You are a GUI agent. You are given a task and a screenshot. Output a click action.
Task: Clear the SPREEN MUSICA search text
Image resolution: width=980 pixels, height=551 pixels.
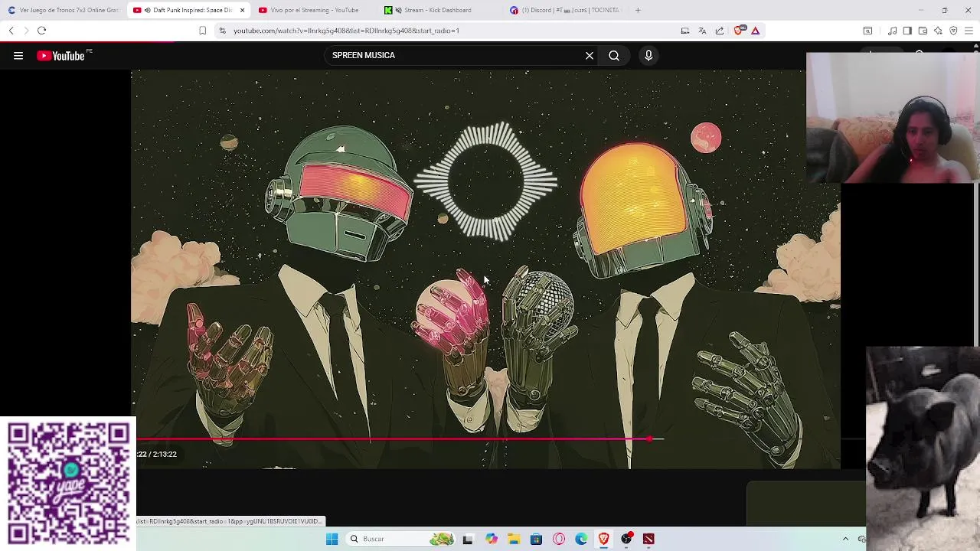pyautogui.click(x=590, y=55)
